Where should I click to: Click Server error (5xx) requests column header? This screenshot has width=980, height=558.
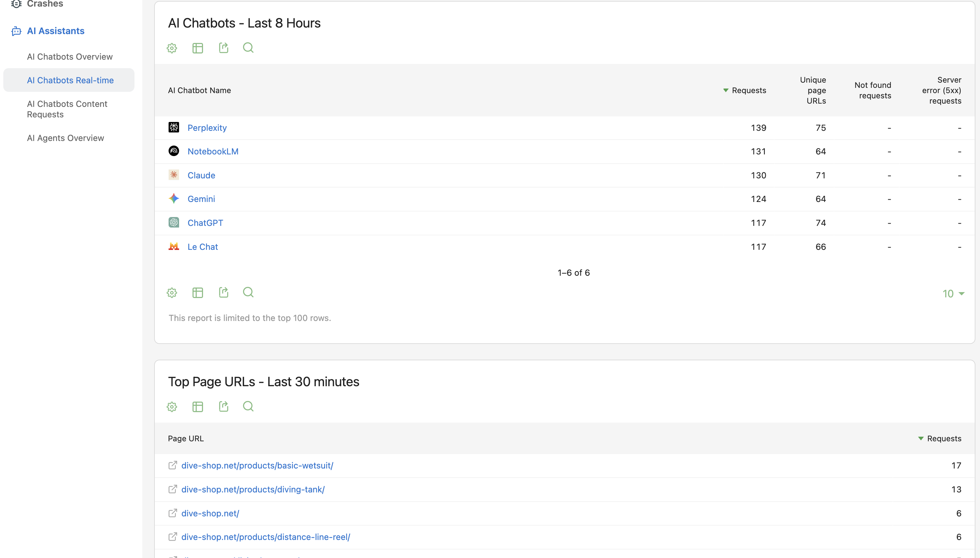coord(941,90)
